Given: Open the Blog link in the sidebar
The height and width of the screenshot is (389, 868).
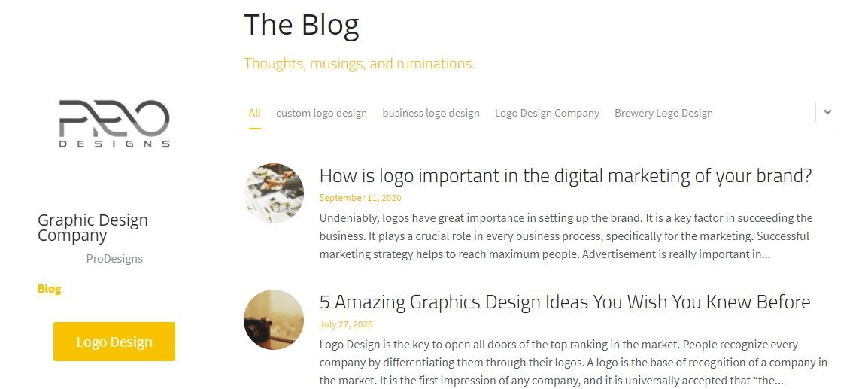Looking at the screenshot, I should click(49, 289).
